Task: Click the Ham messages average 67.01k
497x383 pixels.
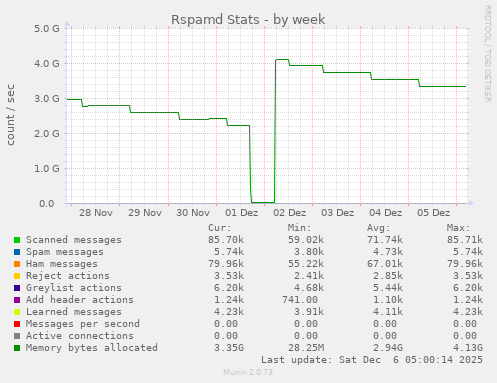Action: (x=385, y=264)
